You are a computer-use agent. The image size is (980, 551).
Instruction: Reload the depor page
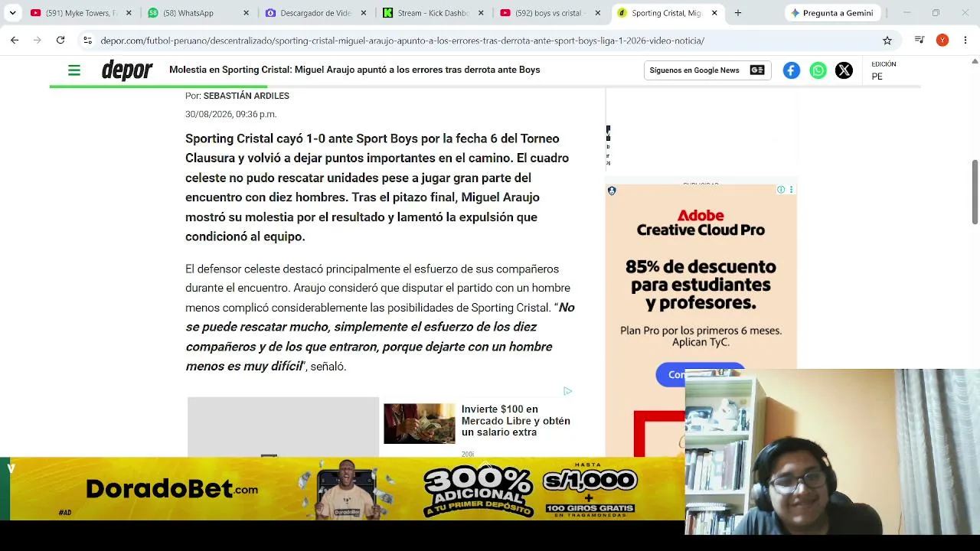tap(60, 41)
